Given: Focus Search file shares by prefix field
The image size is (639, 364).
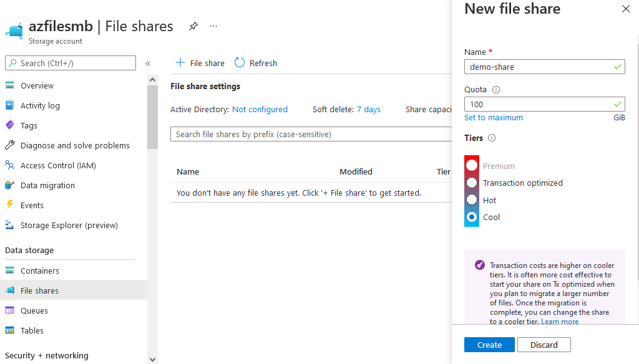Looking at the screenshot, I should point(311,135).
